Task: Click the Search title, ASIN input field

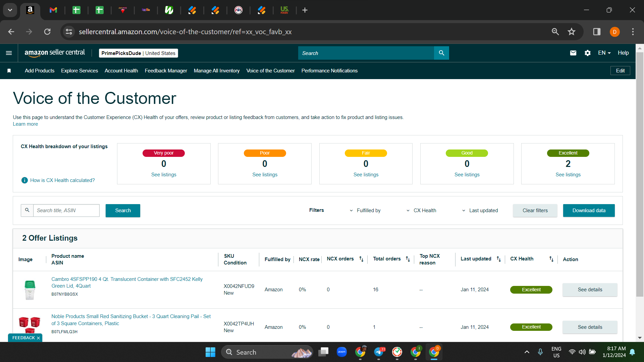Action: point(66,210)
